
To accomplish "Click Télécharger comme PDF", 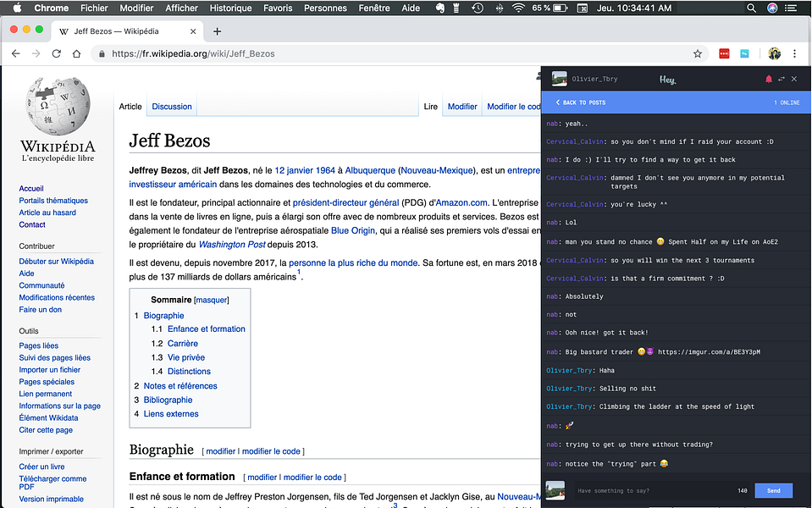I will (52, 482).
